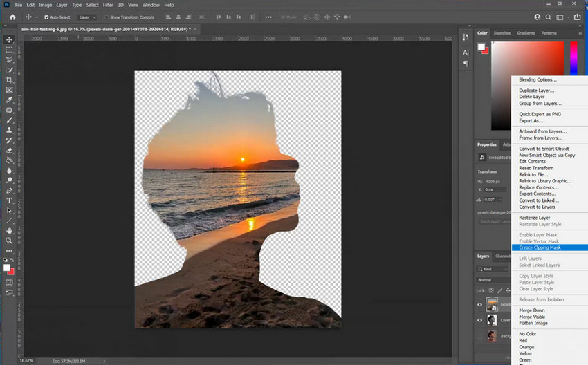Select the Quick Selection tool
The image size is (588, 365).
pyautogui.click(x=9, y=70)
